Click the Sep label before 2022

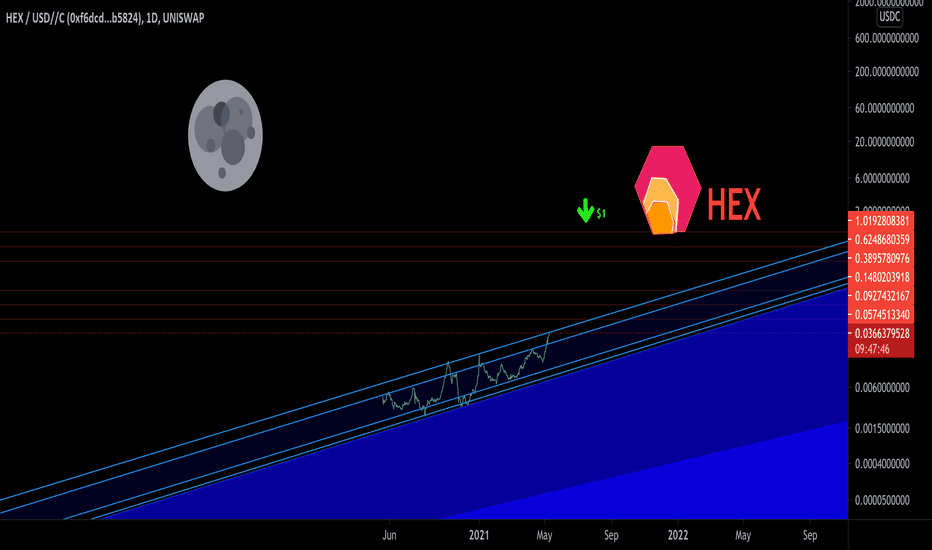tap(611, 535)
